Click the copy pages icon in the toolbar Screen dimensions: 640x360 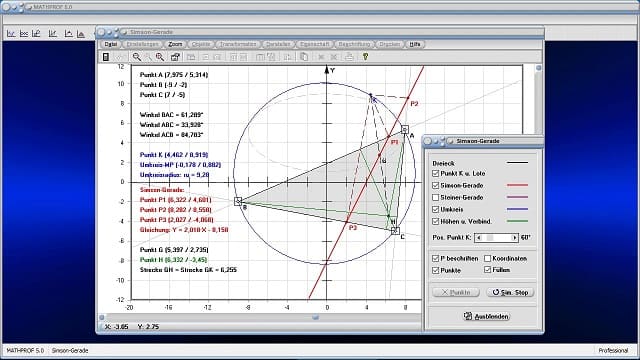pyautogui.click(x=304, y=57)
